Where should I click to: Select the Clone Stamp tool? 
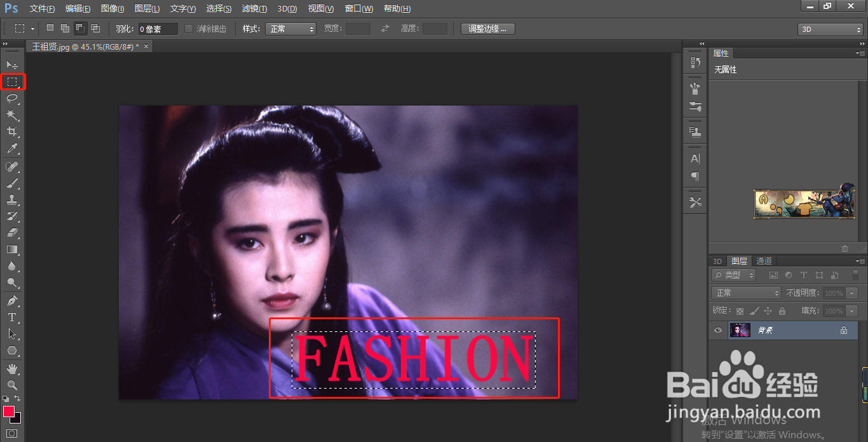pyautogui.click(x=12, y=200)
